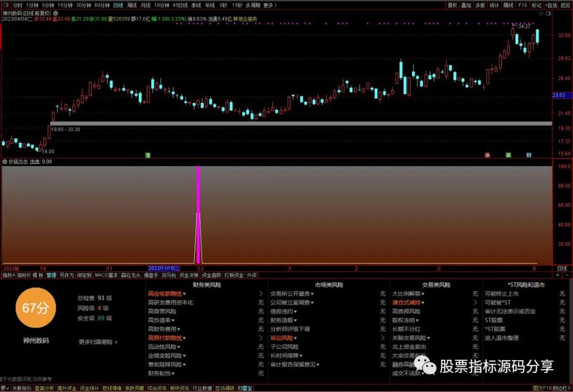Click 加自选 button at top
The width and height of the screenshot is (573, 392).
pos(551,5)
